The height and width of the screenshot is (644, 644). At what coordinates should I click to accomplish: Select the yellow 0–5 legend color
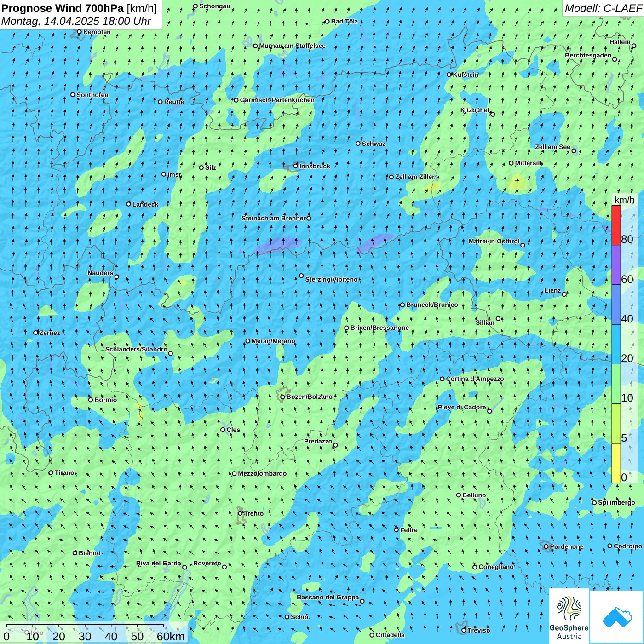point(616,463)
